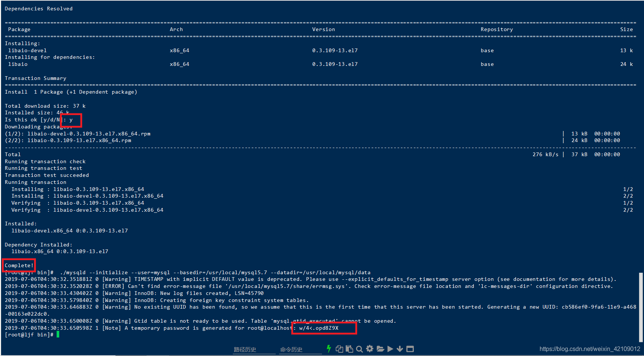
Task: Click 'Dependencies Resolved' line
Action: click(38, 9)
